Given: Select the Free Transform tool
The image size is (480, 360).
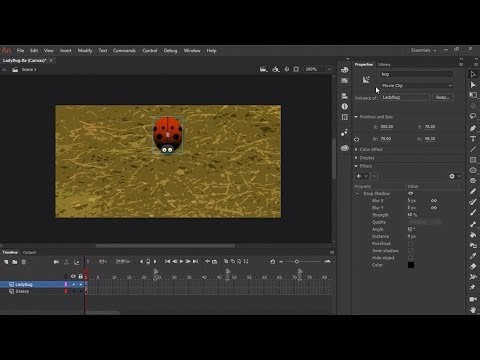Looking at the screenshot, I should 473,96.
